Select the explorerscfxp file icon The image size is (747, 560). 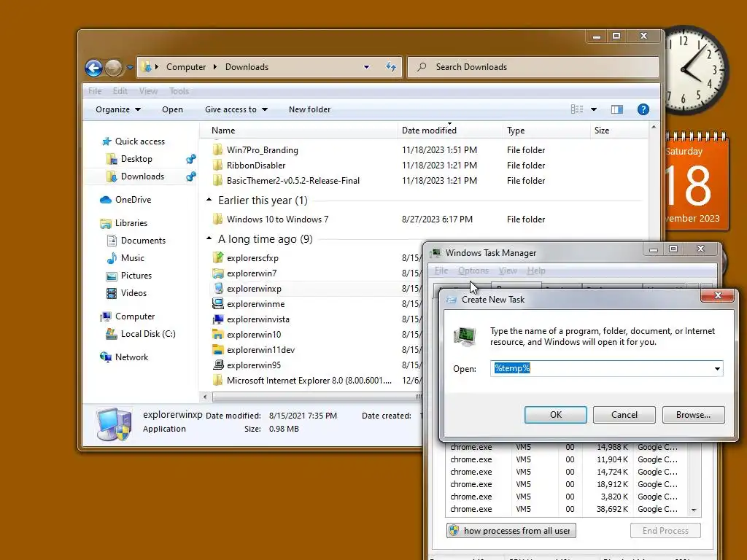217,257
